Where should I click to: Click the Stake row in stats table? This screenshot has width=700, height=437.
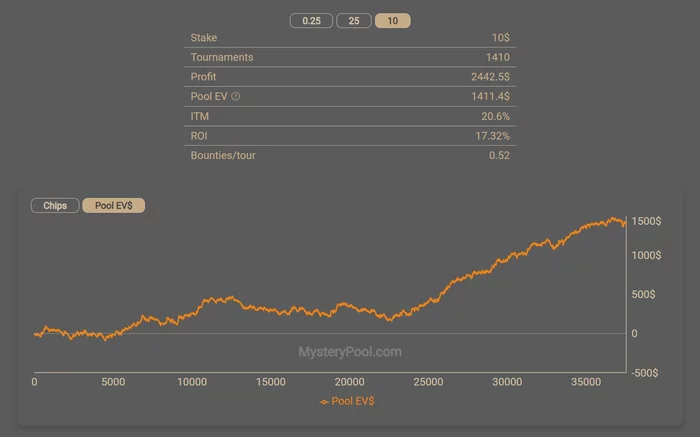[x=350, y=37]
